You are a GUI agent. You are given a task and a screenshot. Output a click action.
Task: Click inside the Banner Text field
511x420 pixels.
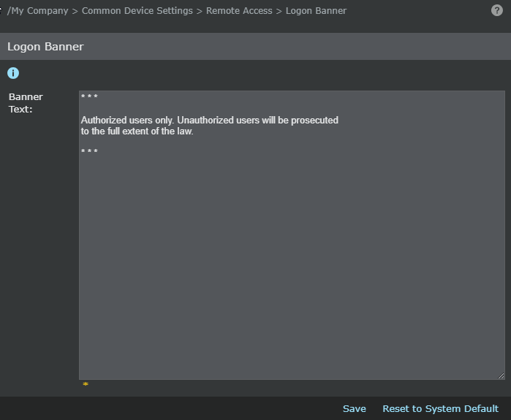pyautogui.click(x=292, y=235)
